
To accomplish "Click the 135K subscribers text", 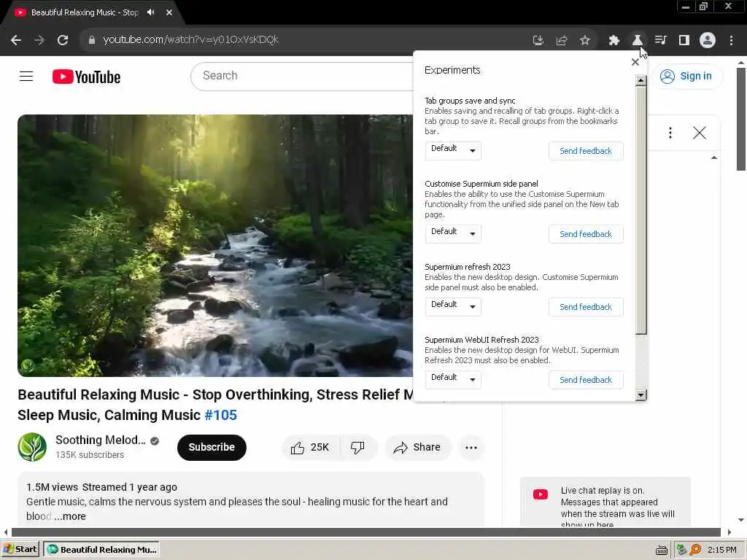I will [x=90, y=455].
